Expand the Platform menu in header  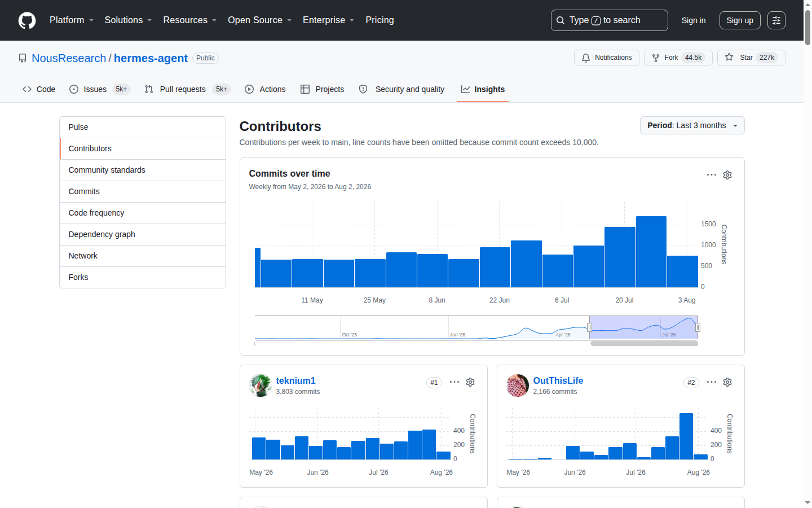pos(72,20)
